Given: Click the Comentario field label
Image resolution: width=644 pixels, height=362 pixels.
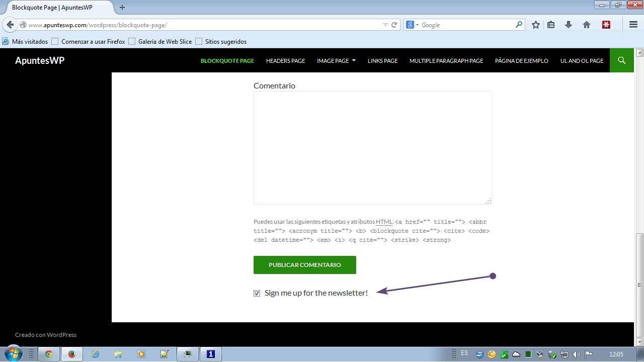Looking at the screenshot, I should coord(274,85).
